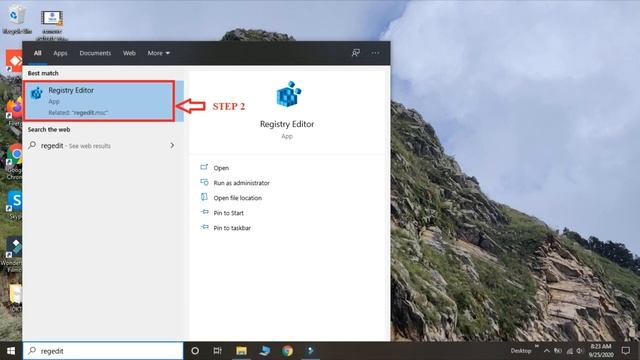The height and width of the screenshot is (360, 640).
Task: Show hidden tray icons with the up arrow
Action: click(547, 351)
